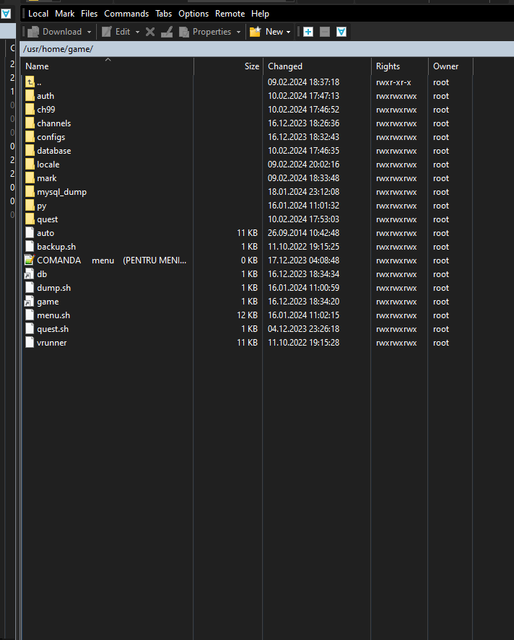
Task: Sort by Changed column header
Action: point(317,67)
